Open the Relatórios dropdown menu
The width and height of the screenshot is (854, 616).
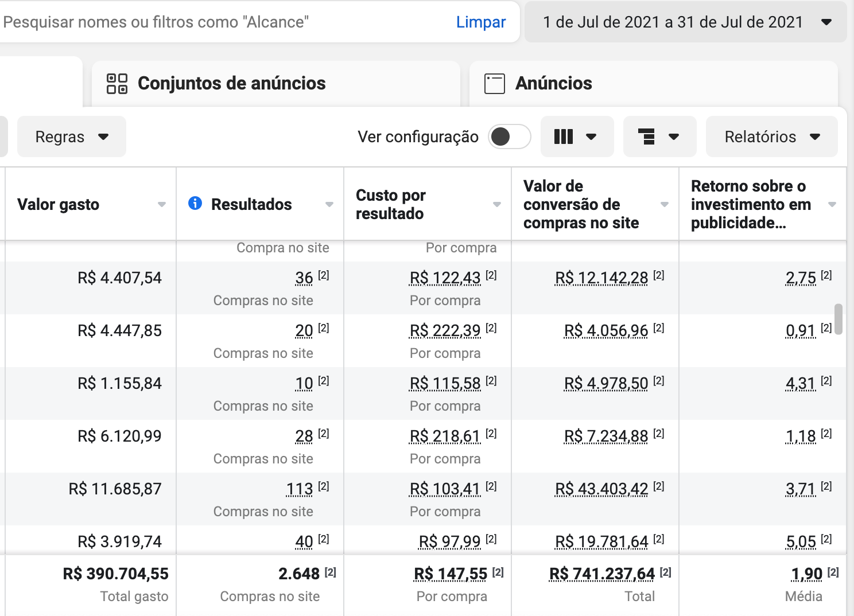point(771,137)
